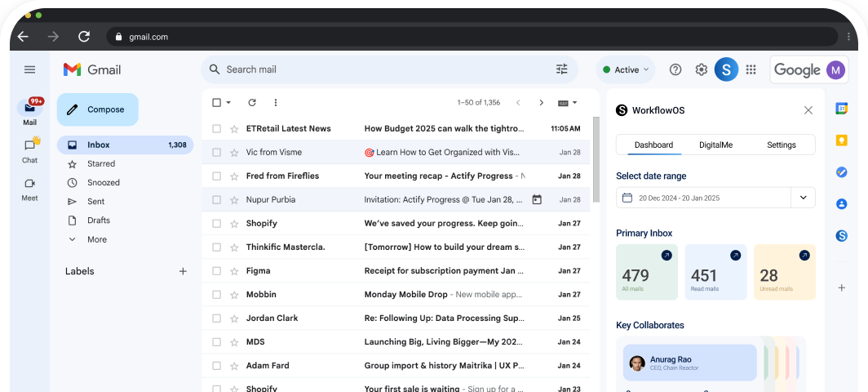Open WorkflowOS add-on in side rail
Viewport: 868px width, 392px height.
(841, 236)
